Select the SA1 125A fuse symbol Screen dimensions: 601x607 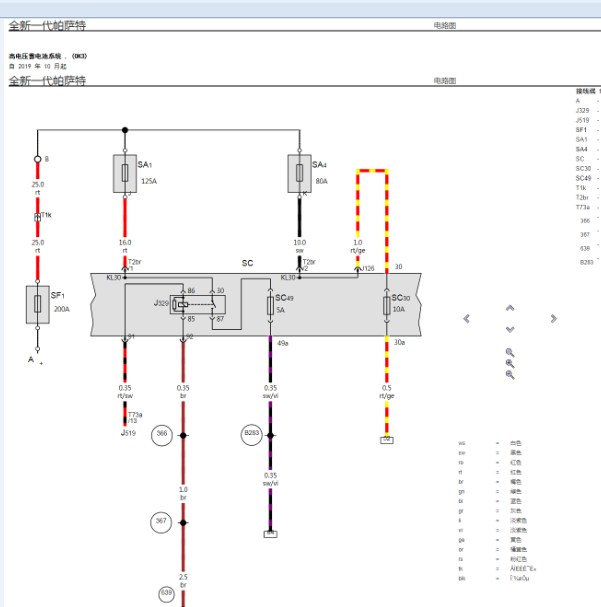tap(125, 173)
